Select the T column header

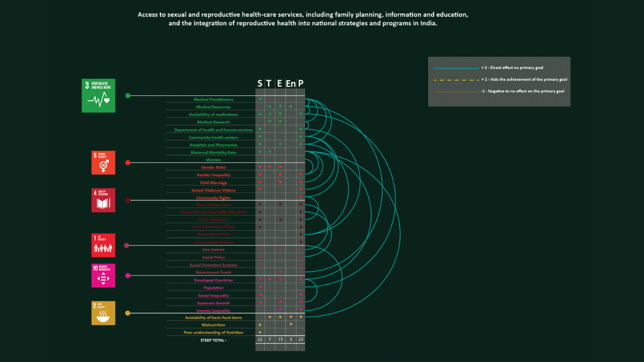(x=269, y=83)
